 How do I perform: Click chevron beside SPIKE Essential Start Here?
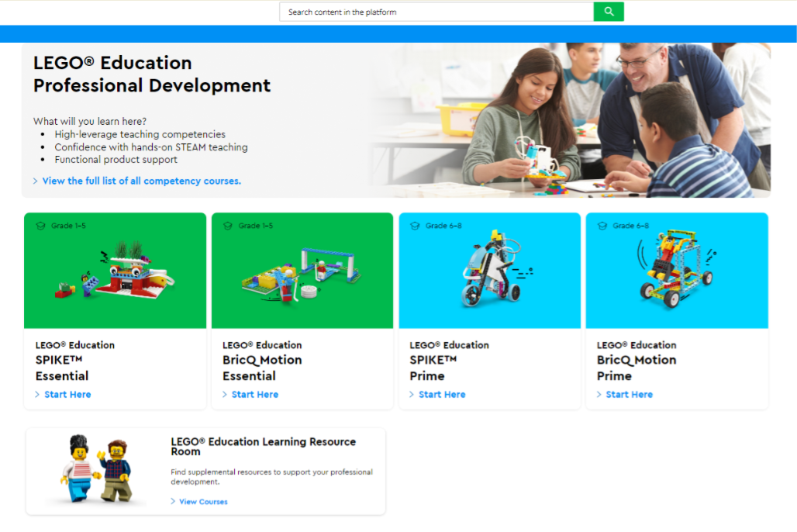tap(37, 395)
